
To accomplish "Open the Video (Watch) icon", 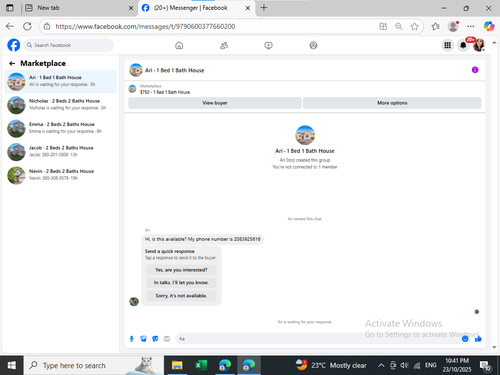I will click(x=268, y=45).
